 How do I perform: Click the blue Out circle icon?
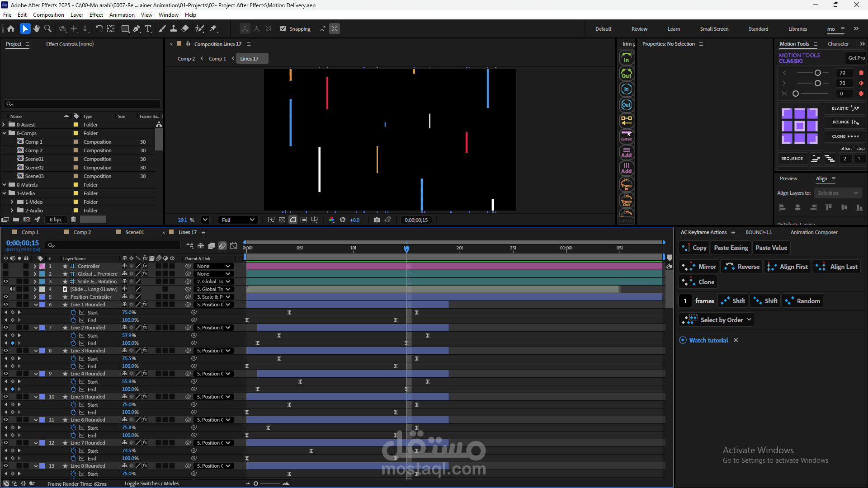[626, 105]
